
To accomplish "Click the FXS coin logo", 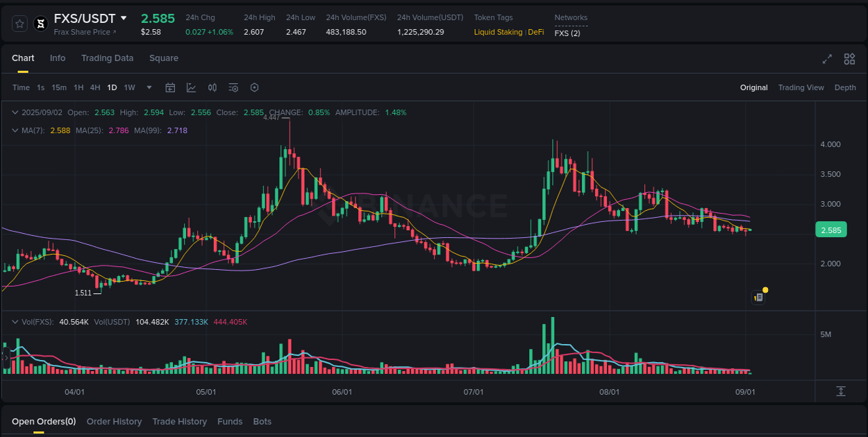I will 40,23.
